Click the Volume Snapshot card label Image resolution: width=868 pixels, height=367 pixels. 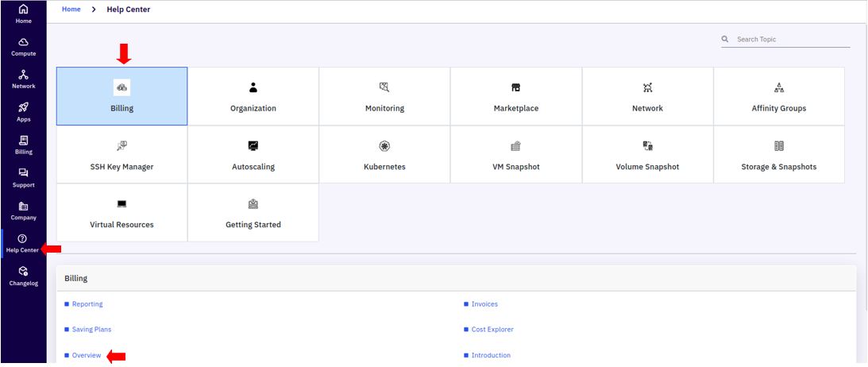[647, 167]
